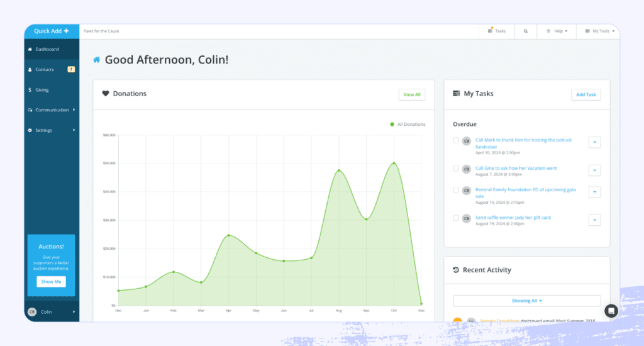Click the Overdue heading in My Tasks
Screen dimensions: 644x346
(x=465, y=124)
